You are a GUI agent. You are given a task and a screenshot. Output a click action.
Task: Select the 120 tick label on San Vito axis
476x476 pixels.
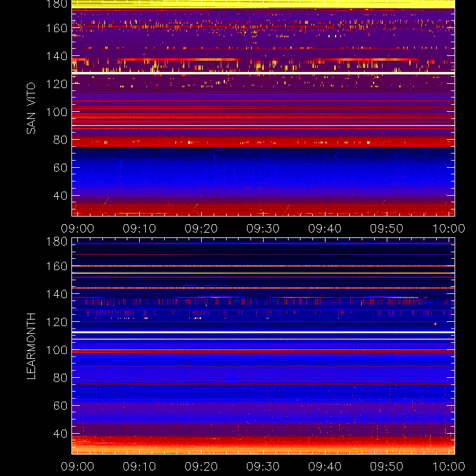(x=57, y=84)
